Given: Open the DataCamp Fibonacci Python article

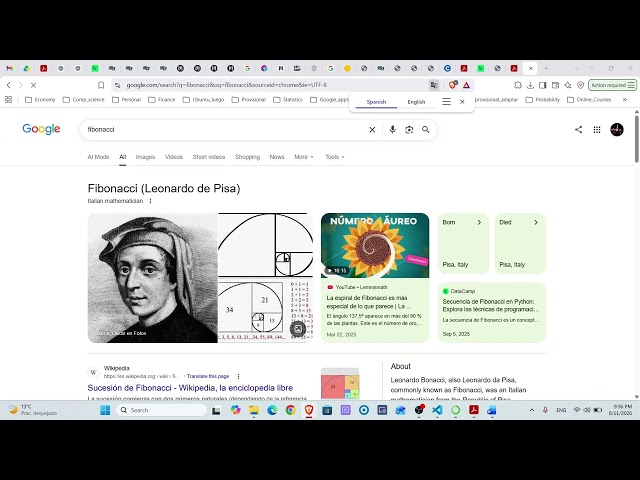Looking at the screenshot, I should pyautogui.click(x=492, y=312).
